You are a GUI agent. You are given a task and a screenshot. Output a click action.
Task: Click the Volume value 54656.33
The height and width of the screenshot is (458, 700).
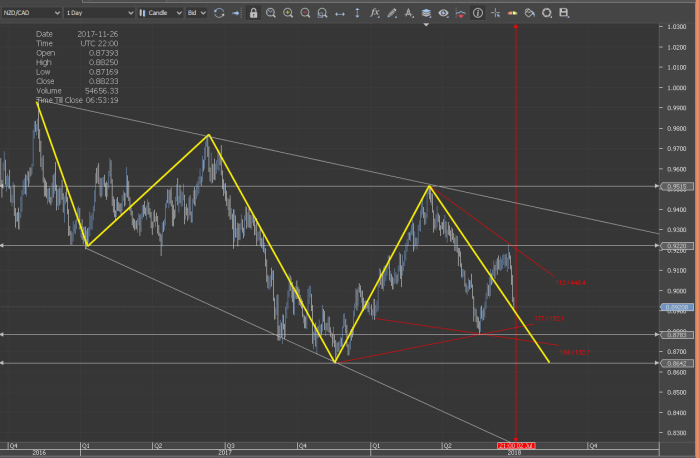click(101, 91)
